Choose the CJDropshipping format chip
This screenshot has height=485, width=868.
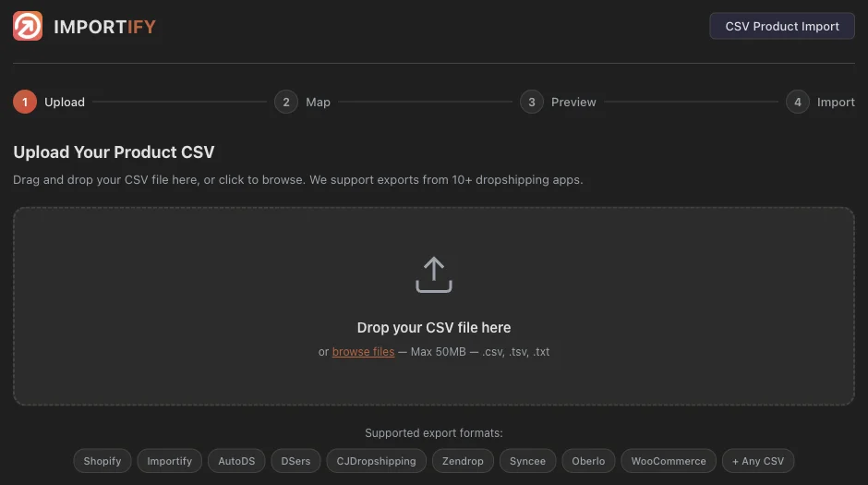click(x=377, y=461)
